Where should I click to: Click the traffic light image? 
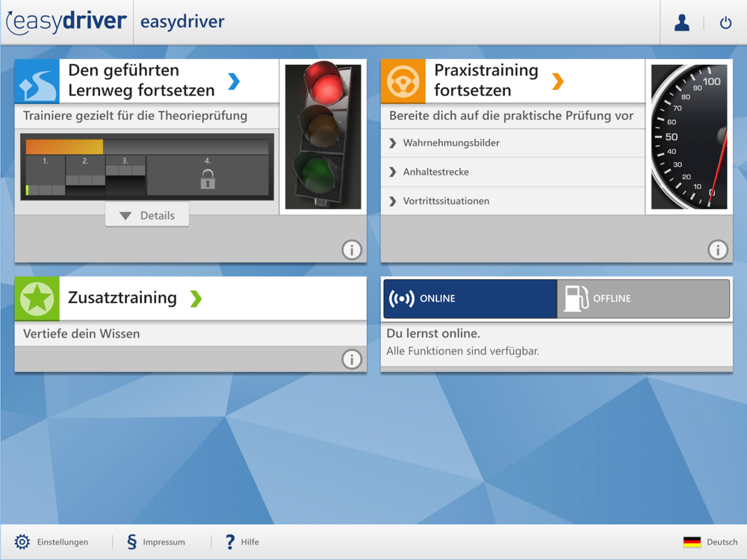[323, 137]
